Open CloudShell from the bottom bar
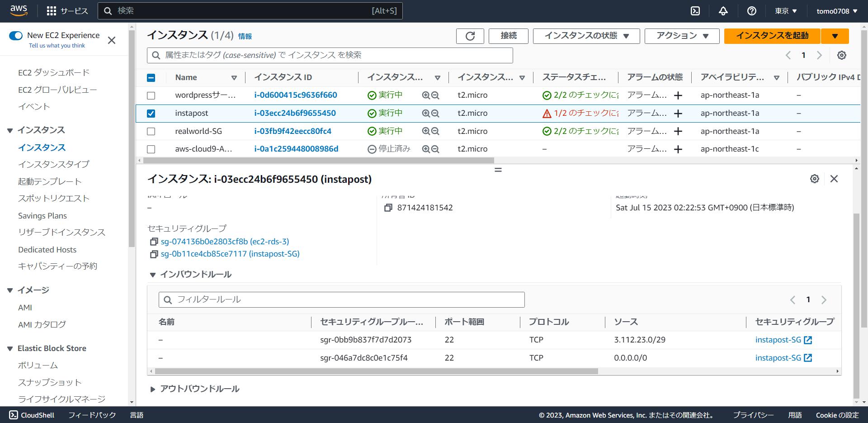The width and height of the screenshot is (868, 423). pyautogui.click(x=31, y=415)
